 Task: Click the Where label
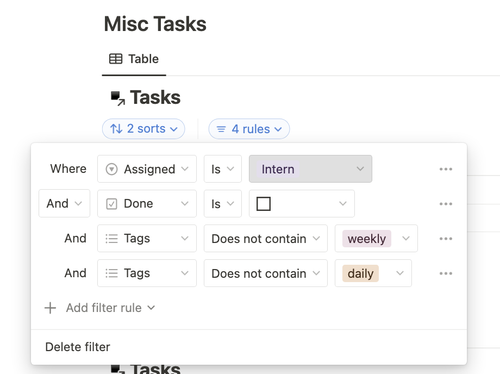click(68, 169)
